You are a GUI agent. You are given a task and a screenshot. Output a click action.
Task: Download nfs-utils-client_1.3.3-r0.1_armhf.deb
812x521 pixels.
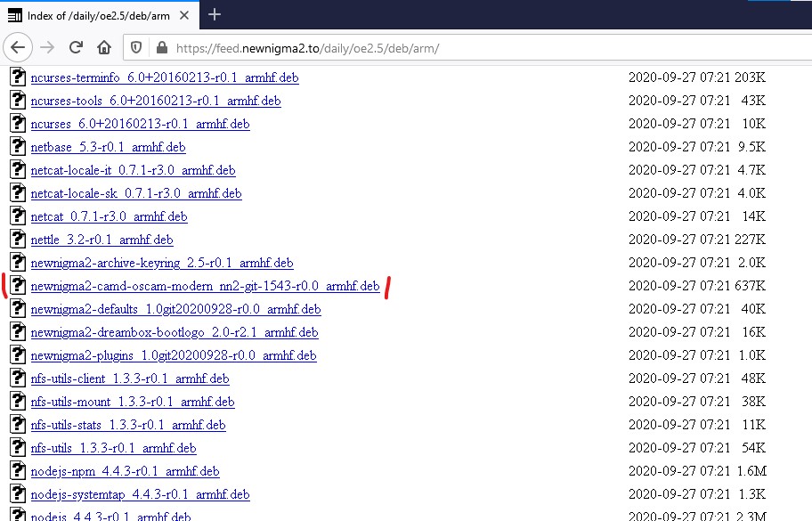(130, 379)
